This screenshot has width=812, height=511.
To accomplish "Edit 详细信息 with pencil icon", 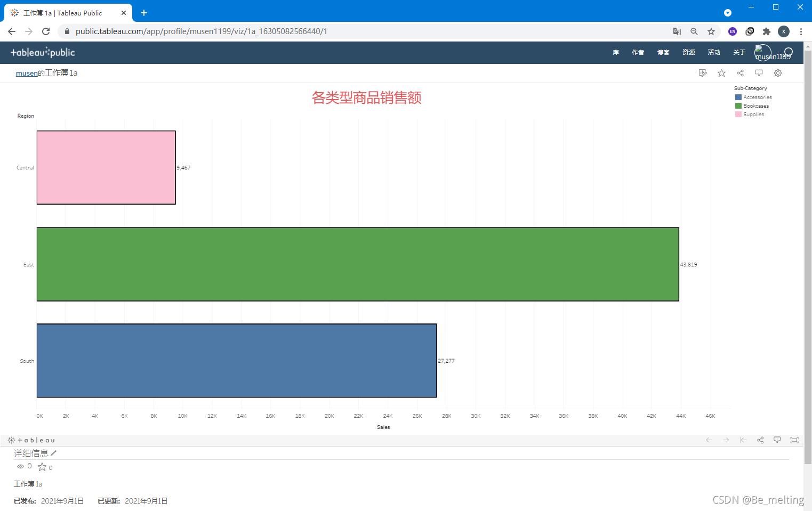I will point(53,453).
